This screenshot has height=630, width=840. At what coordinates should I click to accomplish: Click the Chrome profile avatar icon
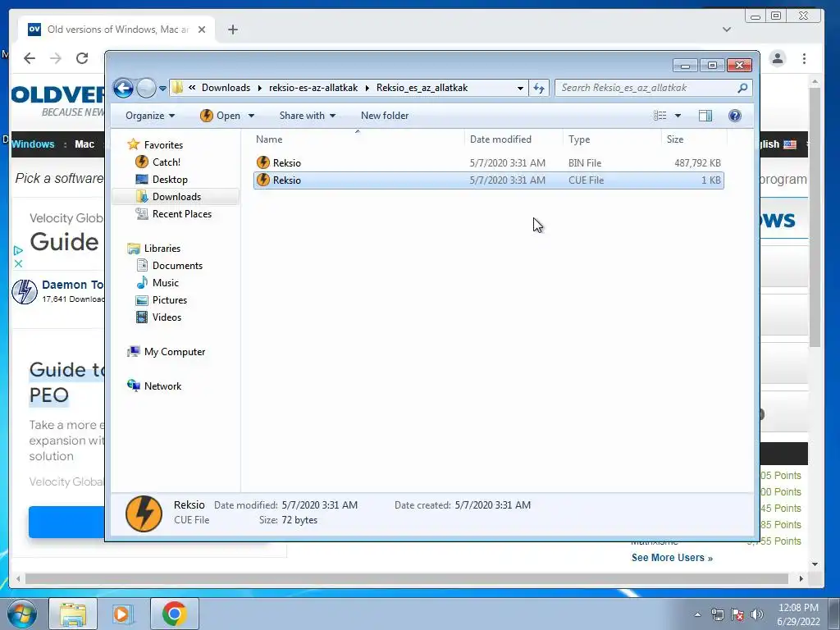778,58
